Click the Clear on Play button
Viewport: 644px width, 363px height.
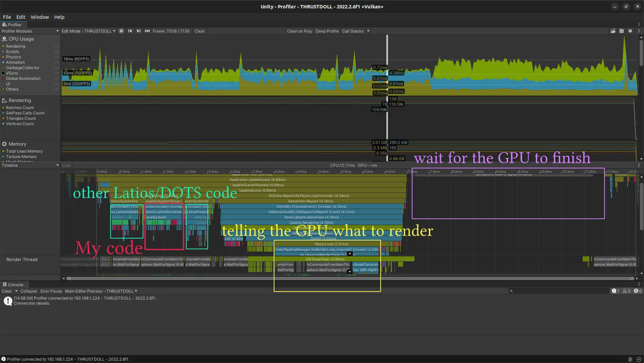click(x=299, y=31)
